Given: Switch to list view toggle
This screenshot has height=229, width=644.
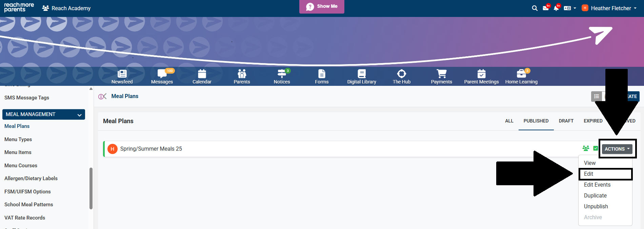Looking at the screenshot, I should pyautogui.click(x=597, y=96).
